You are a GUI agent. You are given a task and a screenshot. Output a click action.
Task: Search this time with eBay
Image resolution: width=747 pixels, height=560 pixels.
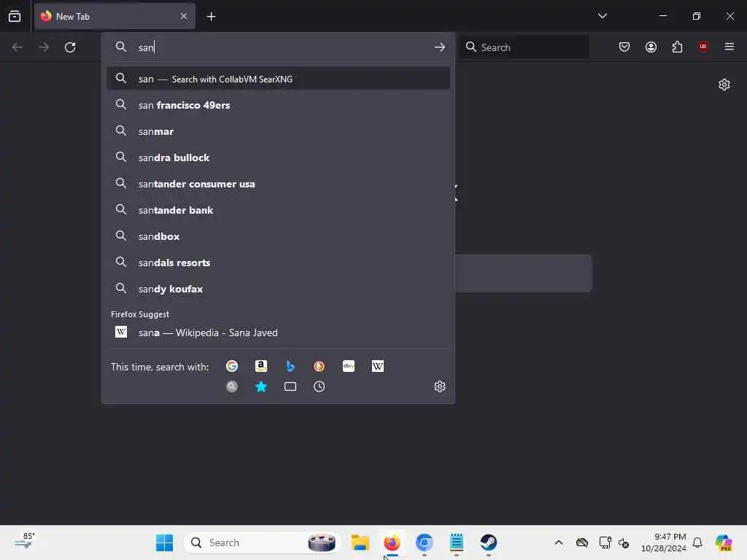tap(349, 366)
